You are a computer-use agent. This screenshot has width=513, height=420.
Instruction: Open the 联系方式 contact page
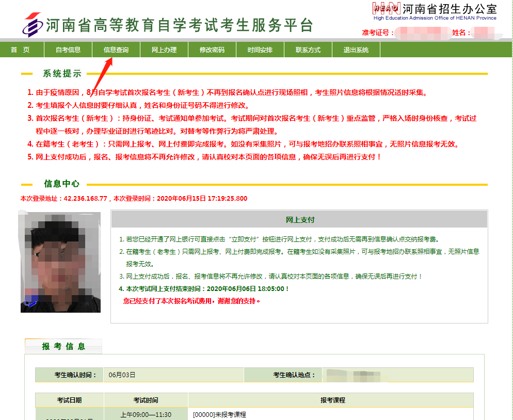[x=308, y=50]
